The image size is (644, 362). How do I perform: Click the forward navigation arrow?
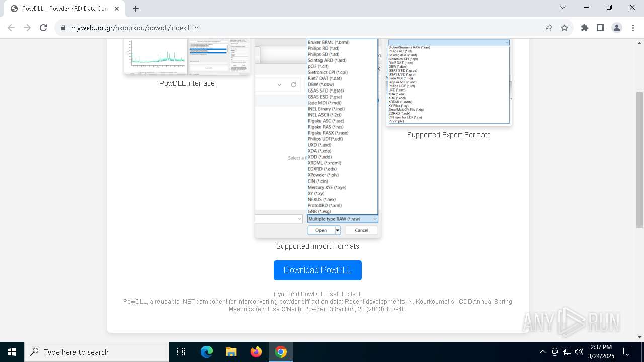click(x=27, y=28)
